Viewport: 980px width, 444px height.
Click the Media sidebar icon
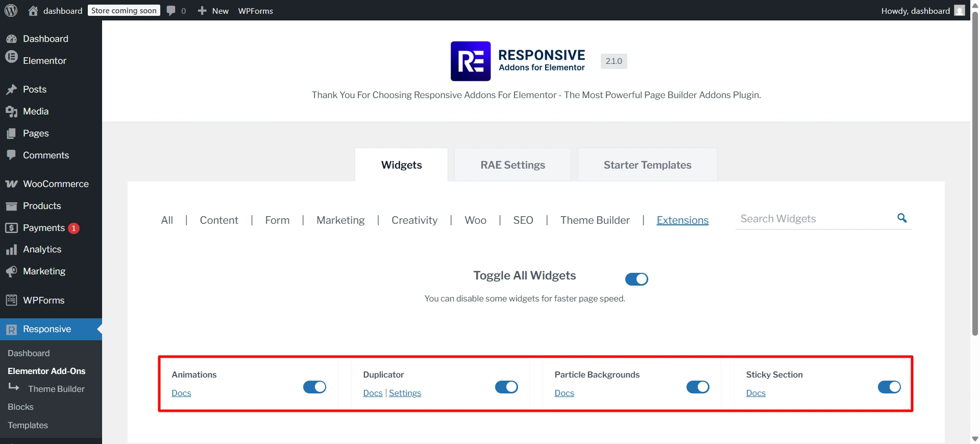(11, 111)
